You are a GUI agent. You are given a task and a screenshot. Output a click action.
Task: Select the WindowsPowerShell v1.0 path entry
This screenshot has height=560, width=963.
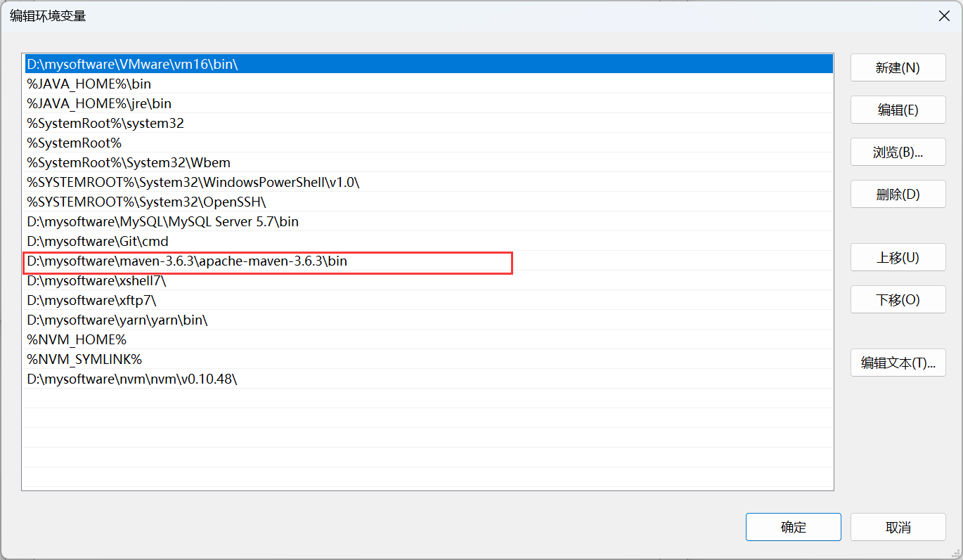click(x=427, y=182)
